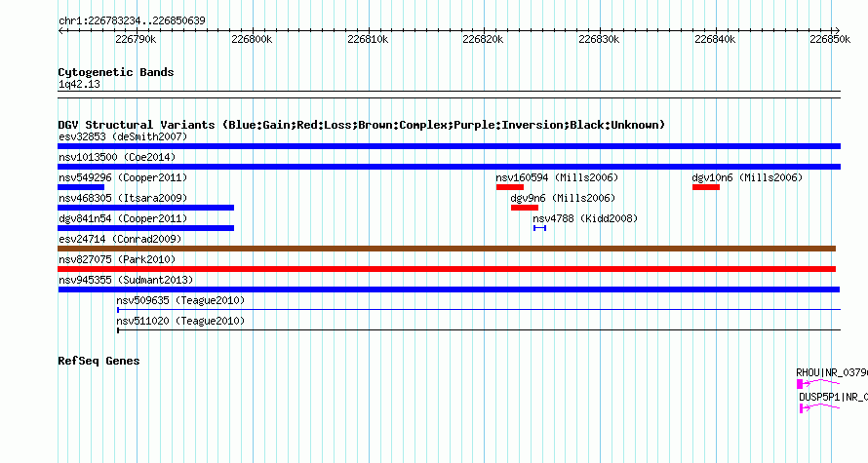Viewport: 868px width, 463px height.
Task: Open the esv24714 (Conrad2009) label
Action: coord(120,239)
